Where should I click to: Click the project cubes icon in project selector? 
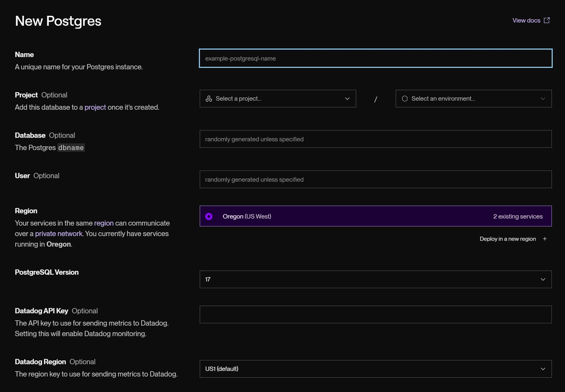(209, 99)
